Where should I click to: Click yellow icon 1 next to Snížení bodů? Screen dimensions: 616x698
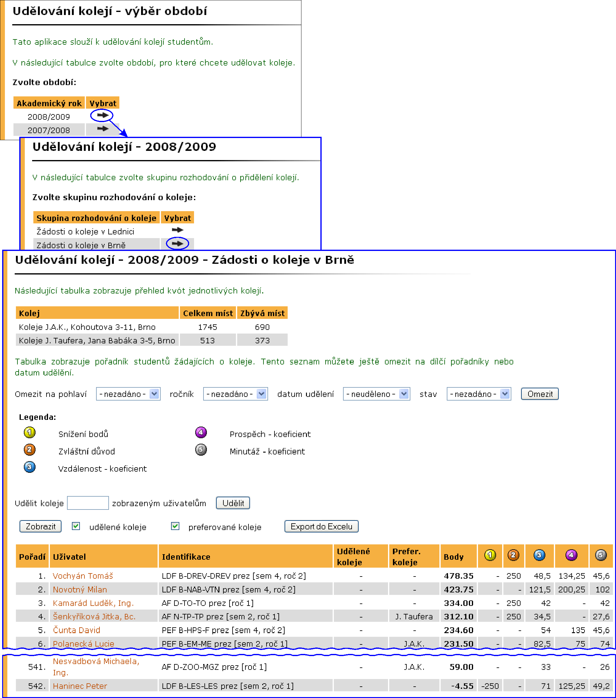30,432
